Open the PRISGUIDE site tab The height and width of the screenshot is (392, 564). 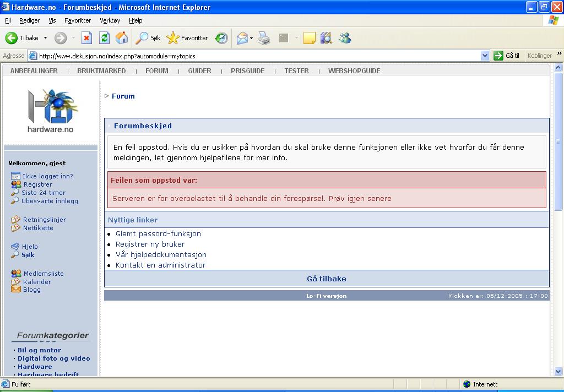click(x=248, y=71)
